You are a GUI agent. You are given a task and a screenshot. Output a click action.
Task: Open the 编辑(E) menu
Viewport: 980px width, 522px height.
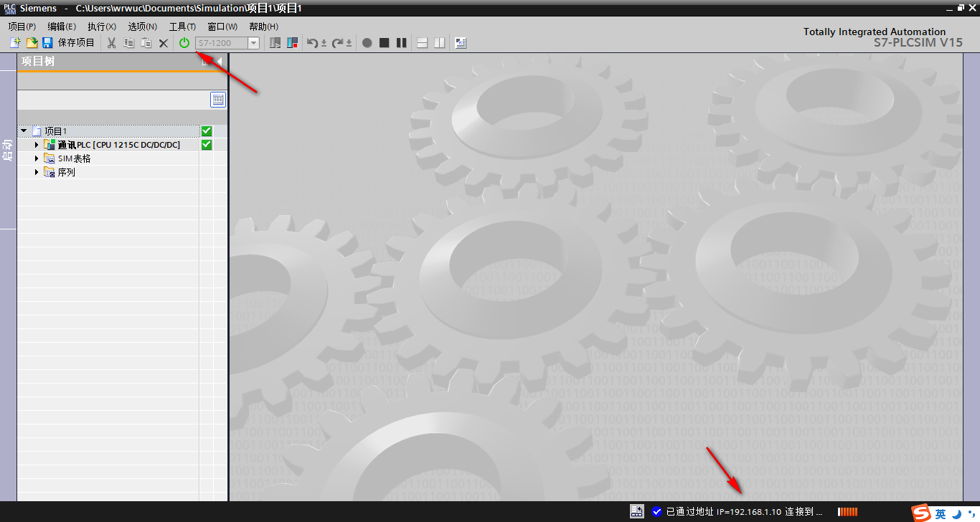(x=62, y=27)
